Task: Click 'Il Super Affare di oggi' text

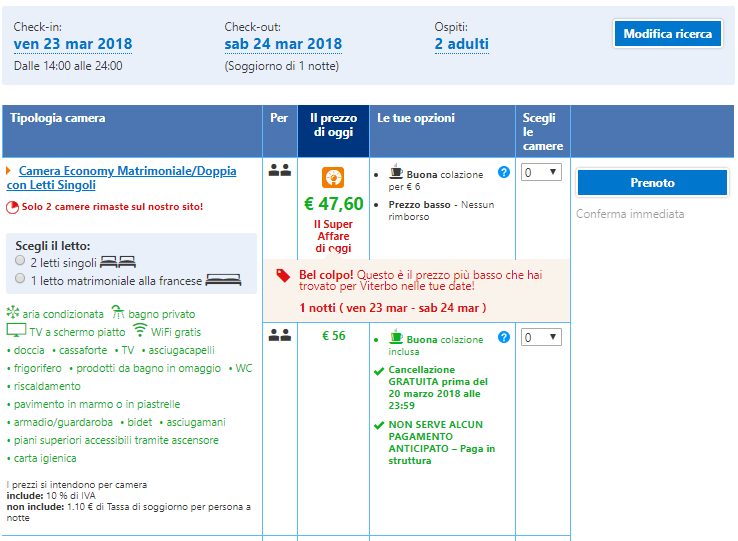Action: 333,236
